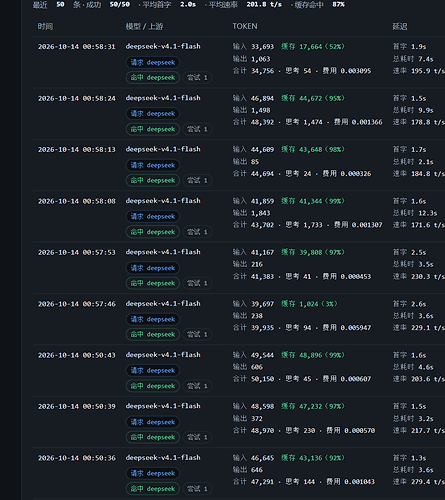The width and height of the screenshot is (445, 500).
Task: Click the 缓存命中 87% summary stat
Action: tap(319, 5)
